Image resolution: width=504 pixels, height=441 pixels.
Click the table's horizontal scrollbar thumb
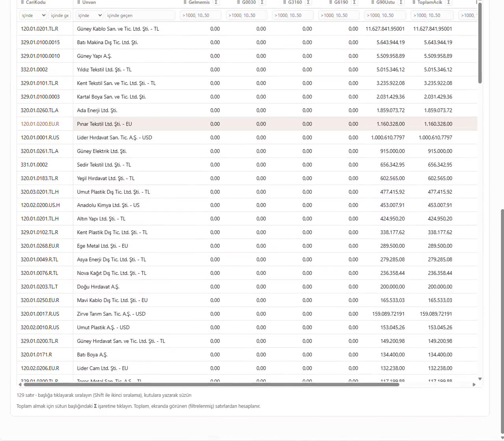pos(211,385)
